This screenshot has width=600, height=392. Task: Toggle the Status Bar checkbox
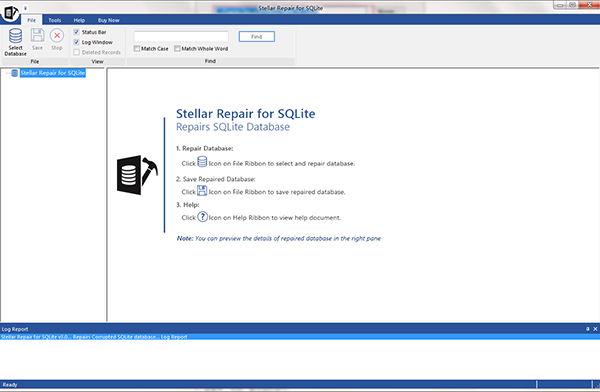click(77, 32)
